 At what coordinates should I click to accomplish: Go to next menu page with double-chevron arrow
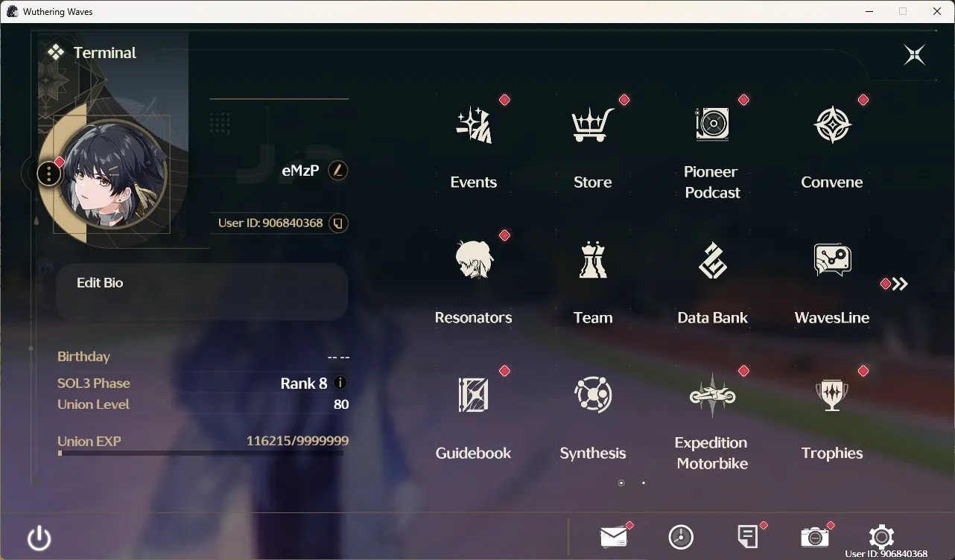901,284
